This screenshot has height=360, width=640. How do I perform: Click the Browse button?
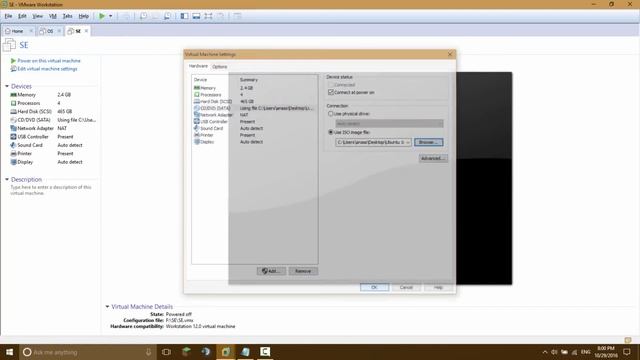pyautogui.click(x=429, y=142)
